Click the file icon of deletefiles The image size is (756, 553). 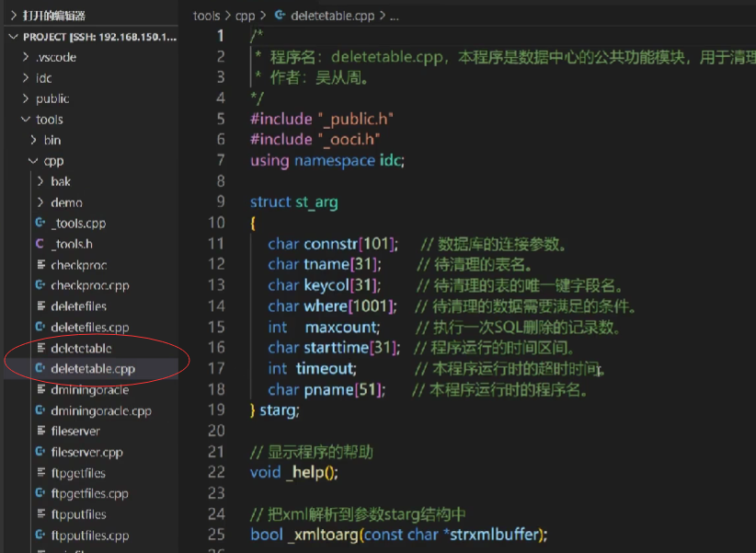41,305
